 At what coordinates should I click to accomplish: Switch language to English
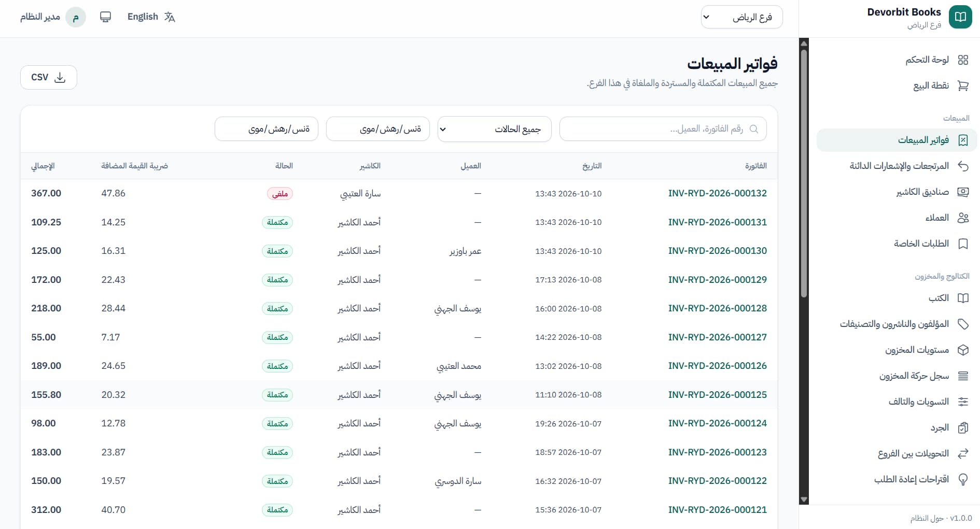(151, 17)
